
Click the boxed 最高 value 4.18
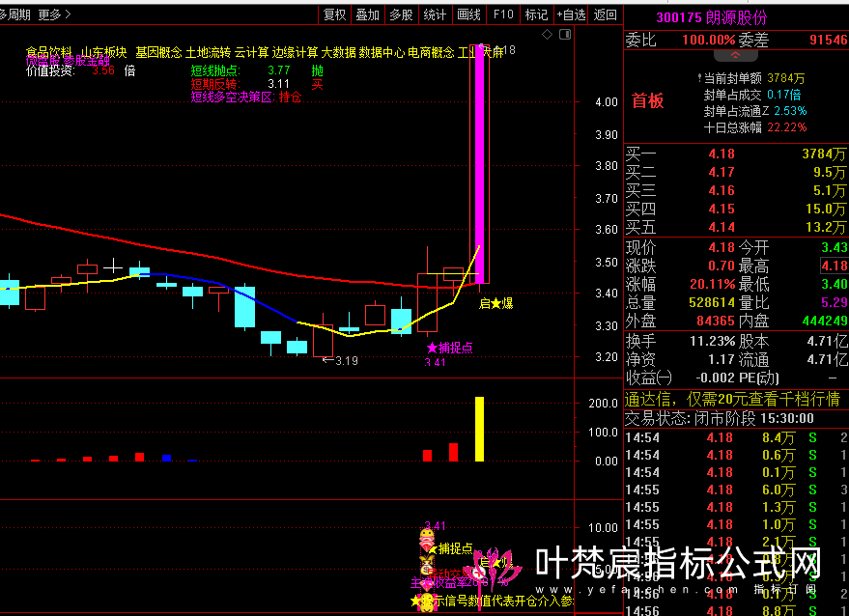[835, 266]
